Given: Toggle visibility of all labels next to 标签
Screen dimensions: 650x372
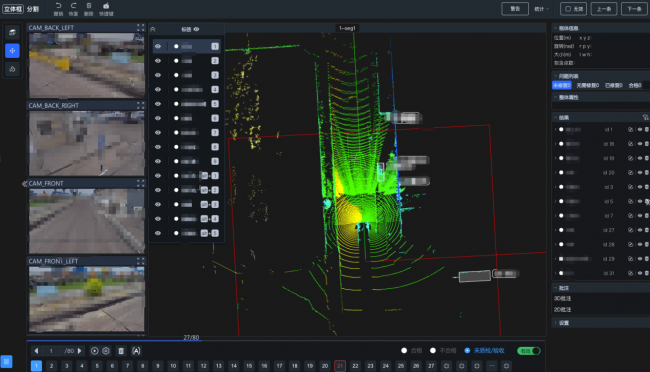Looking at the screenshot, I should (x=196, y=29).
